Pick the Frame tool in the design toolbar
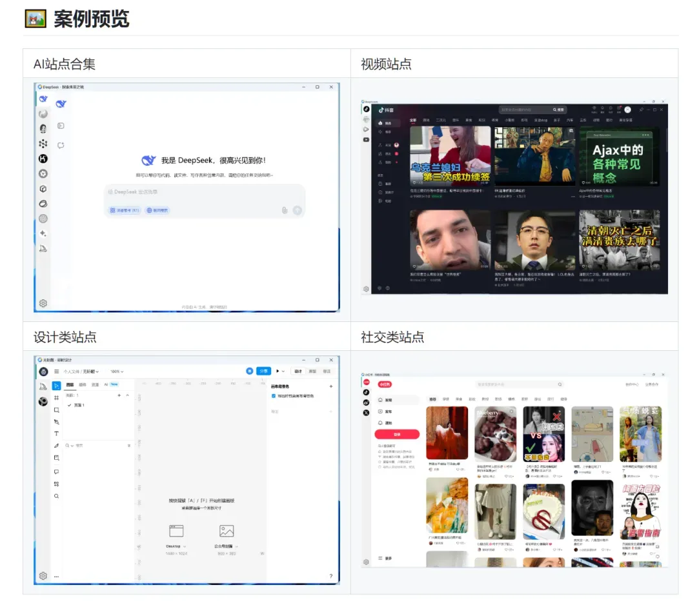The width and height of the screenshot is (697, 616). click(56, 398)
